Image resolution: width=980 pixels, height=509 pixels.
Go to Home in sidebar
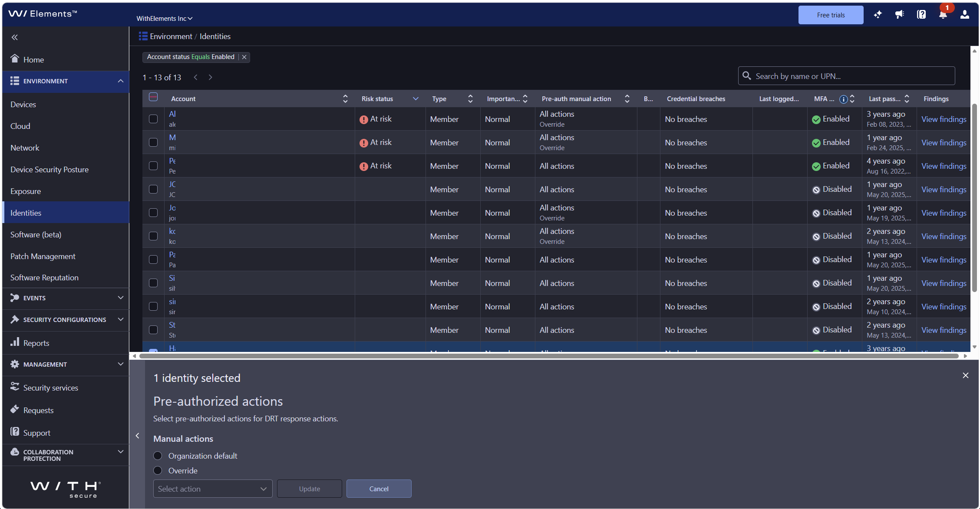click(x=33, y=59)
